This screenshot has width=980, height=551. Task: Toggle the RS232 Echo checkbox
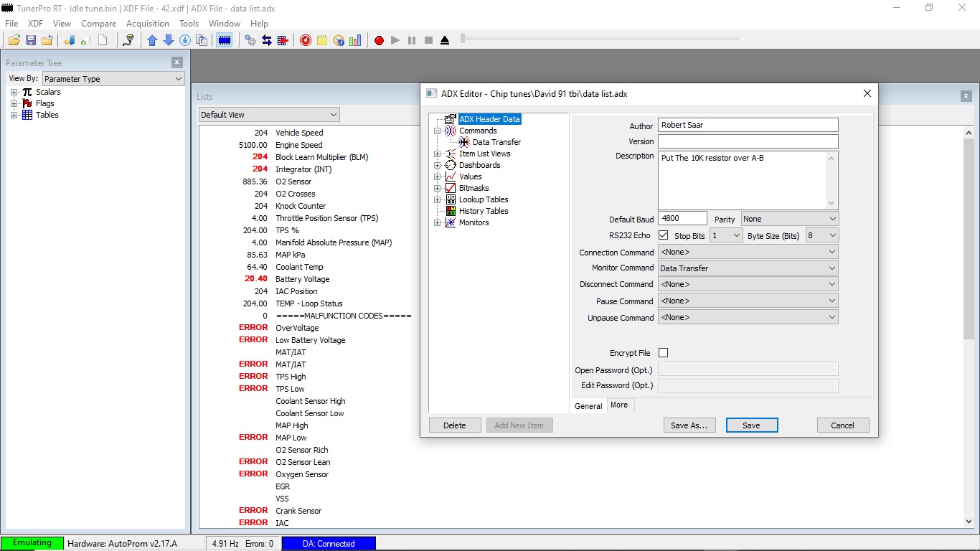pos(663,235)
